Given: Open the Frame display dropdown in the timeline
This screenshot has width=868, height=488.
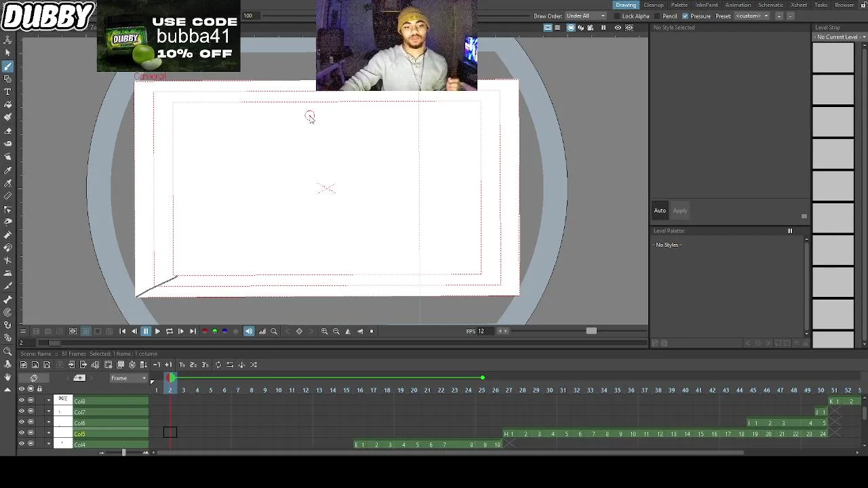Looking at the screenshot, I should tap(129, 378).
